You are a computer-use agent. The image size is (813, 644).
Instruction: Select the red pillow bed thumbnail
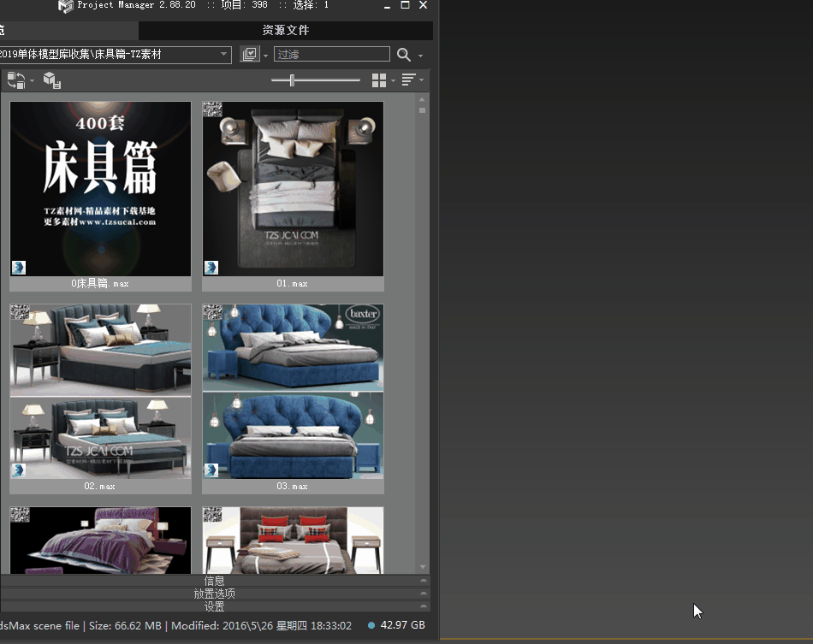(x=293, y=540)
